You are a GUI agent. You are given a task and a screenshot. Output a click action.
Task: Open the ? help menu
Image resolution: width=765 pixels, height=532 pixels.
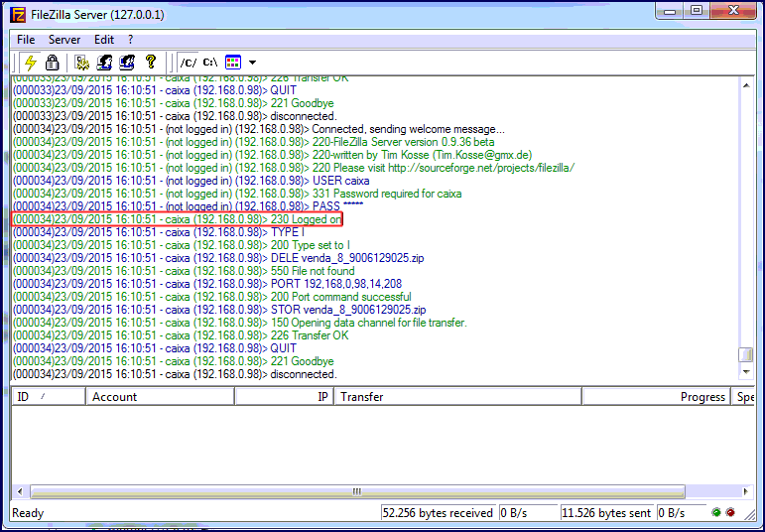click(130, 40)
